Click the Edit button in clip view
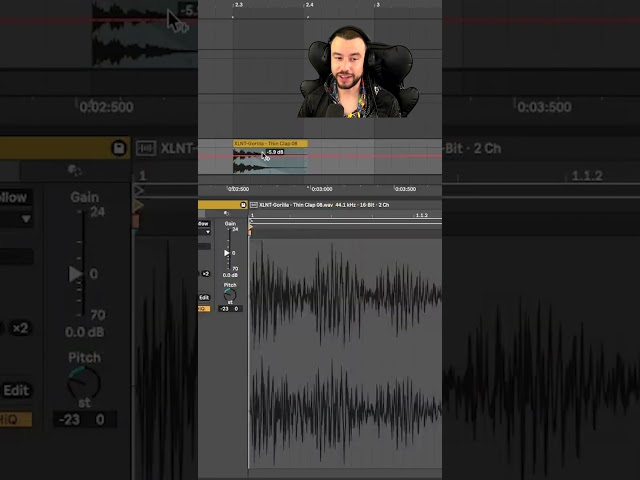Screen dimensions: 640x480 204,298
